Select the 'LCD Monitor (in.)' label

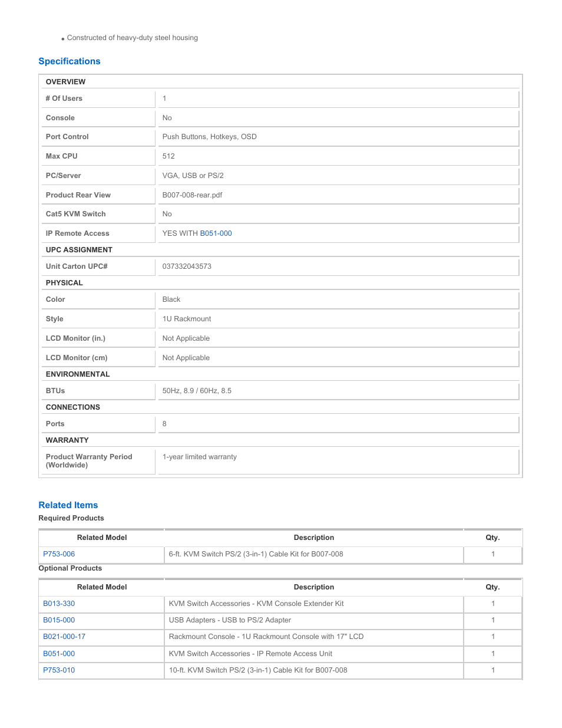tap(75, 338)
